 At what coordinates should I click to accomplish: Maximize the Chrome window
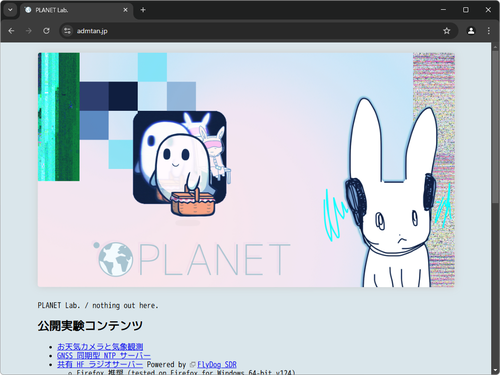(466, 10)
